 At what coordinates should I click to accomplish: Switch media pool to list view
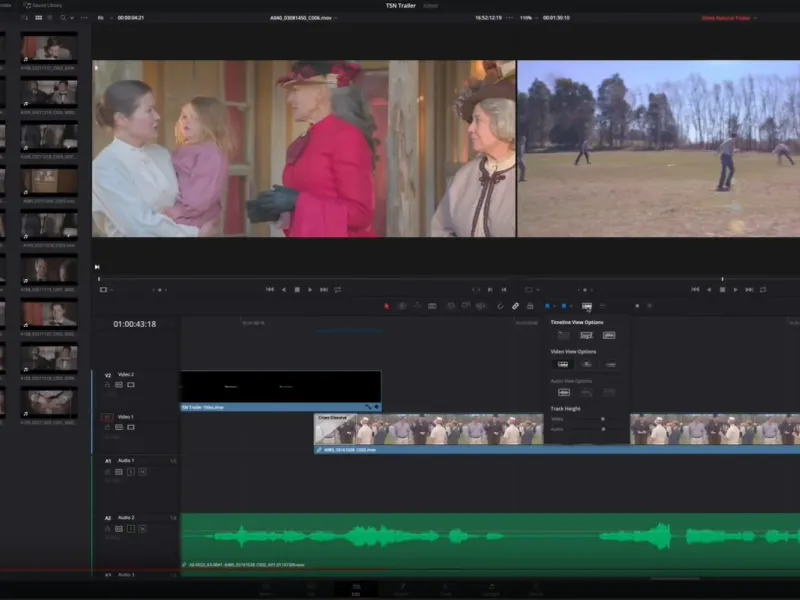(49, 18)
